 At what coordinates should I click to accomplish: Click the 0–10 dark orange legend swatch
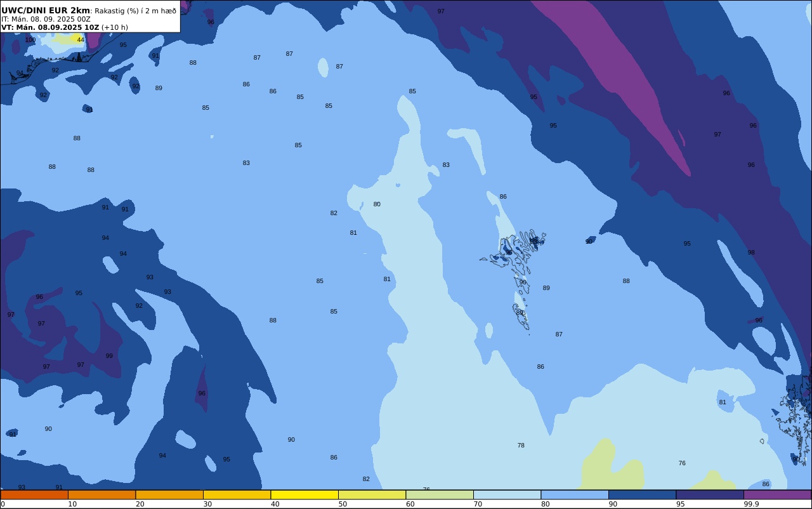pyautogui.click(x=34, y=494)
